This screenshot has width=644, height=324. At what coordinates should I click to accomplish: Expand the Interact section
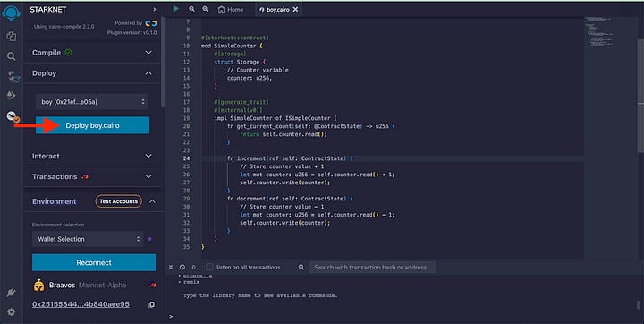148,156
